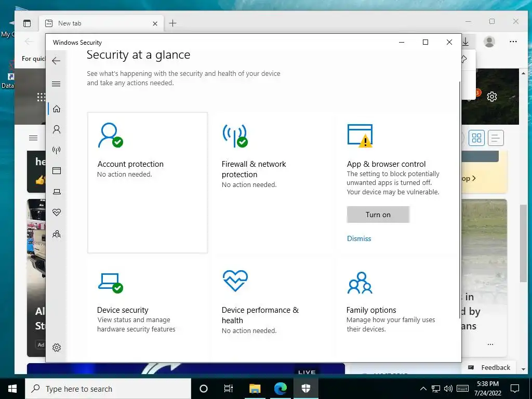Click Windows Security shield on taskbar

pos(305,389)
